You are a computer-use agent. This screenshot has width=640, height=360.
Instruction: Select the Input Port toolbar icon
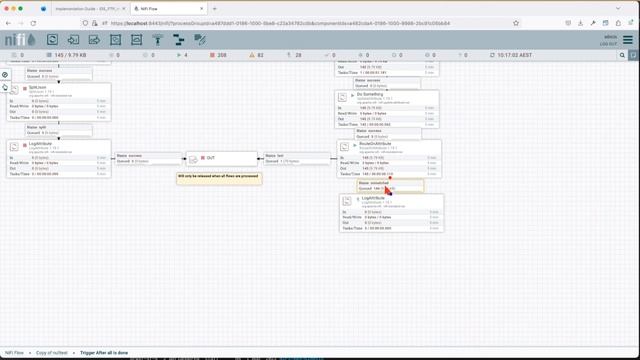[x=73, y=40]
